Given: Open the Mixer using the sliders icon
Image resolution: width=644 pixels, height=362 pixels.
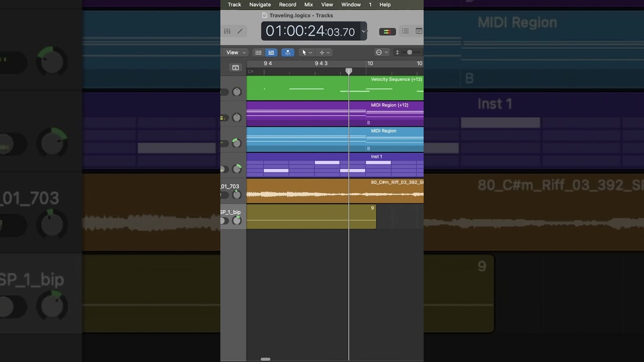Looking at the screenshot, I should point(227,31).
